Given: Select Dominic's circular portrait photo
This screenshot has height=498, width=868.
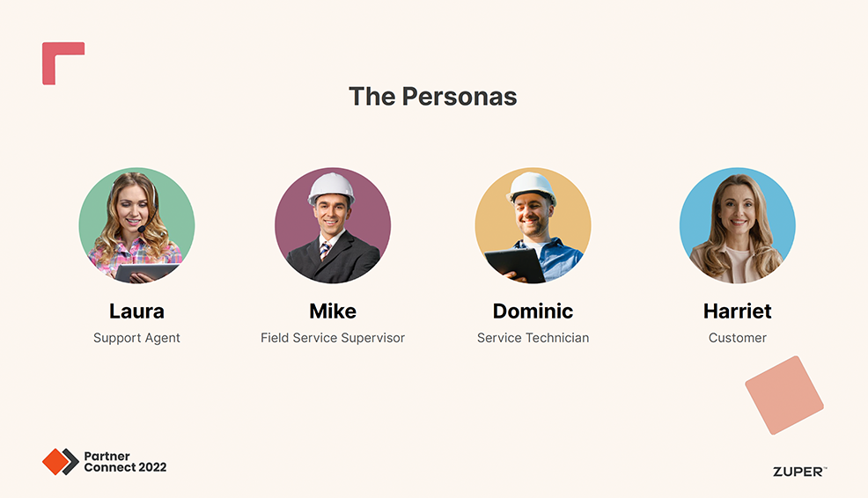Looking at the screenshot, I should pos(533,225).
